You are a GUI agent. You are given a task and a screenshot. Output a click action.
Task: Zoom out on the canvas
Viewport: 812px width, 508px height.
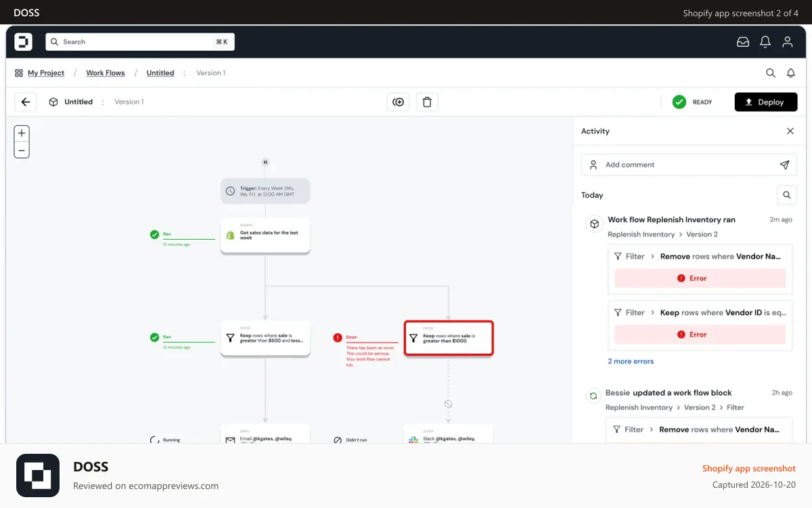[x=22, y=150]
